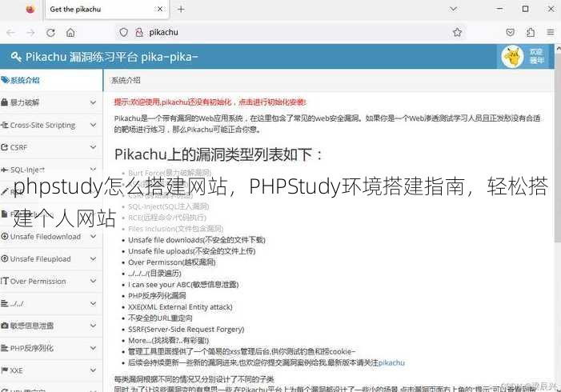Viewport: 561px width, 392px height.
Task: Follow the blue pikachu link at bottom
Action: 391,362
